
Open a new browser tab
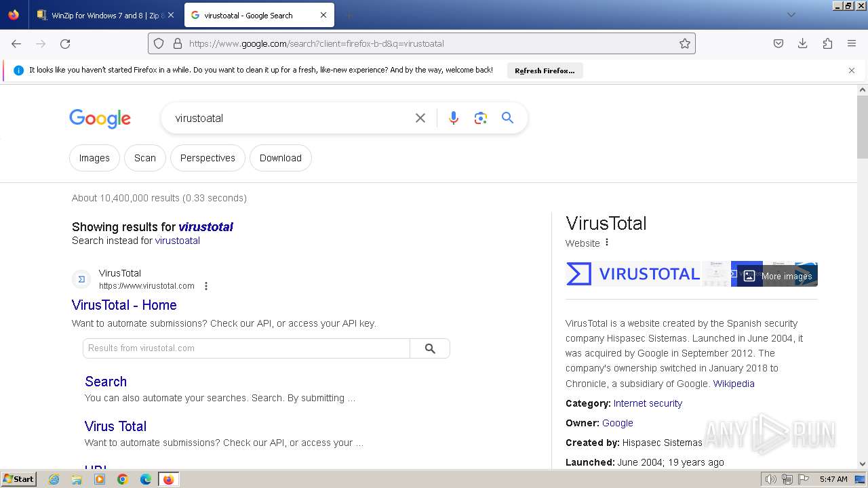click(349, 15)
